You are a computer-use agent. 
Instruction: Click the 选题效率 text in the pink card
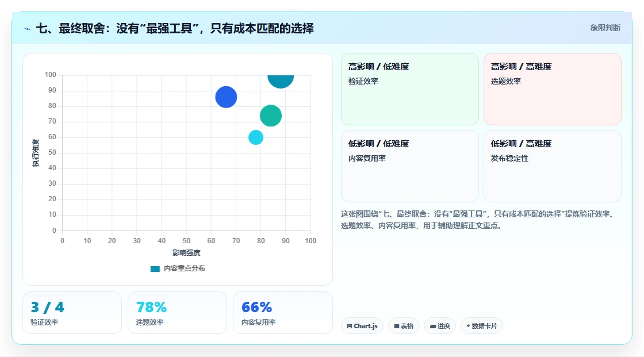click(x=505, y=81)
